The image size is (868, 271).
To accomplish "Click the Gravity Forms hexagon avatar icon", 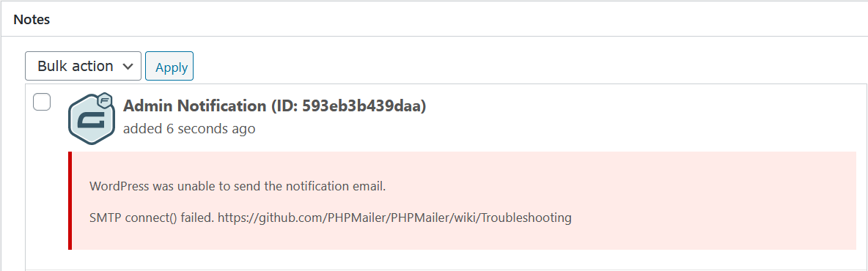I will tap(92, 119).
